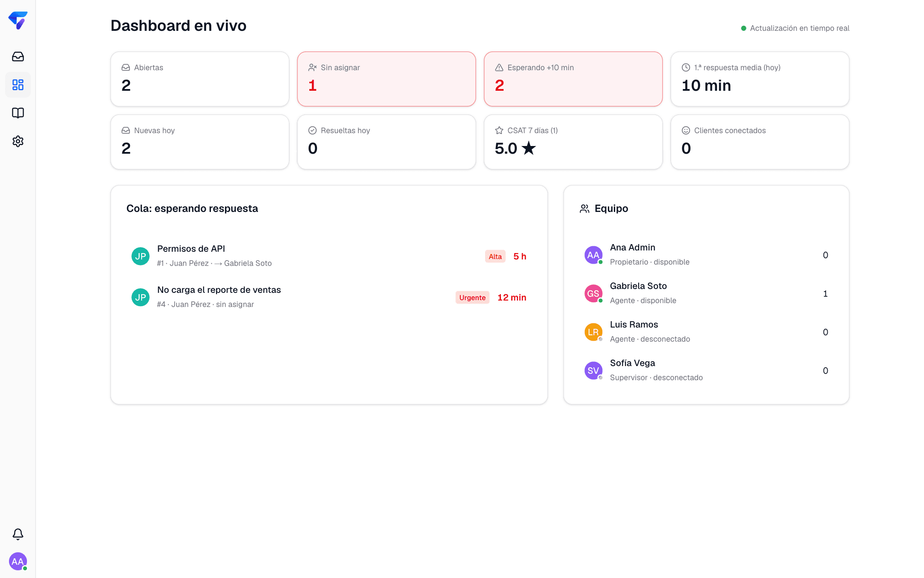Viewport: 924px width, 578px height.
Task: Open the knowledge base book icon
Action: (x=18, y=113)
